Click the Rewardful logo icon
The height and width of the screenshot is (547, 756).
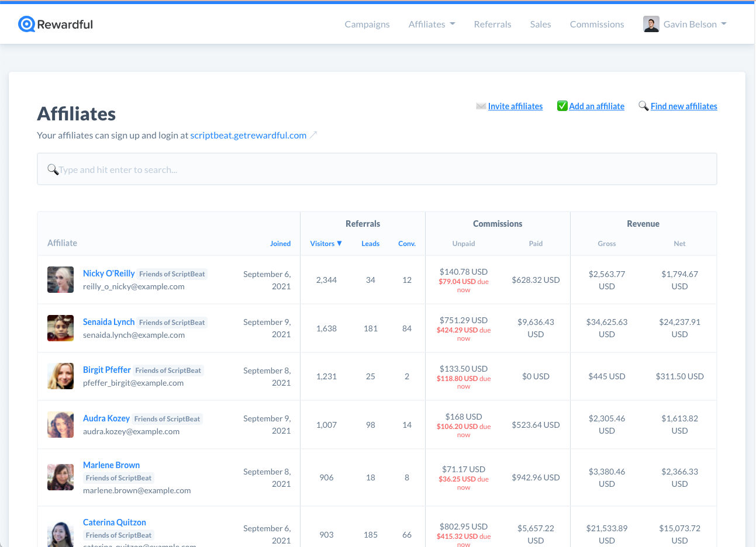pyautogui.click(x=26, y=24)
